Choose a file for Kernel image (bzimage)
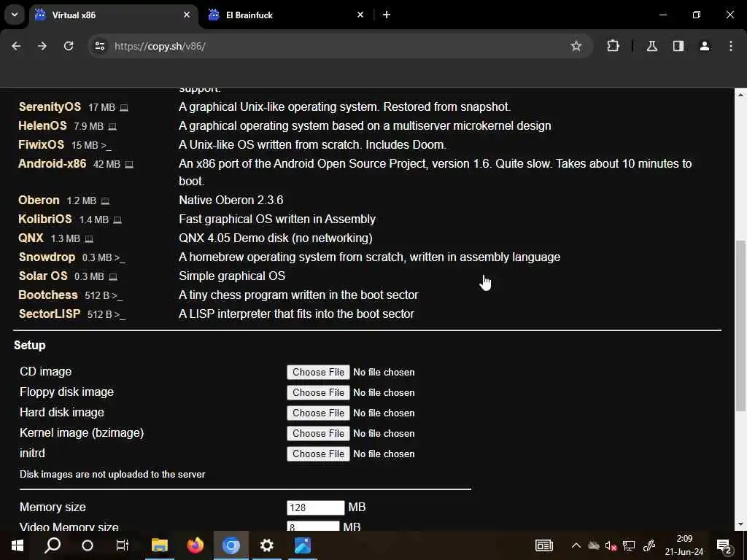747x560 pixels. point(318,433)
